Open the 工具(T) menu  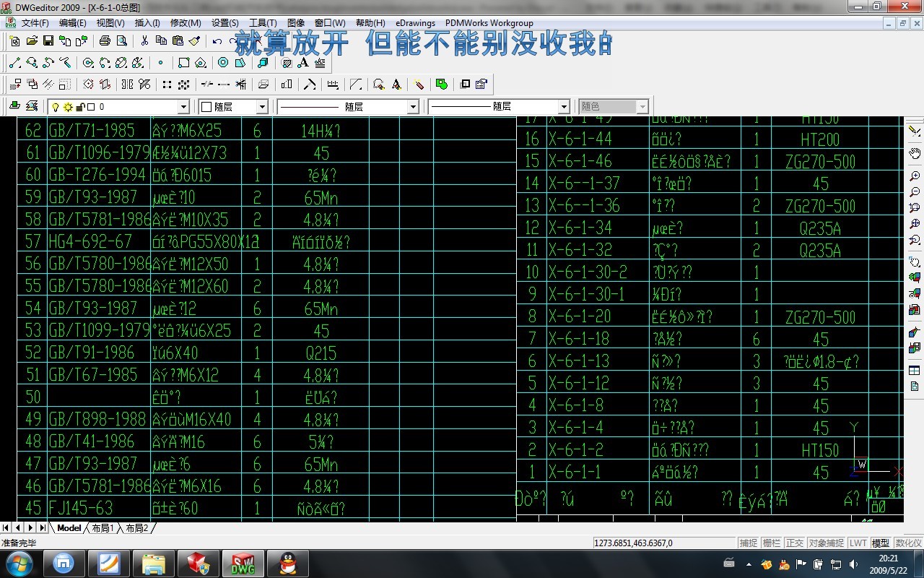[x=263, y=23]
